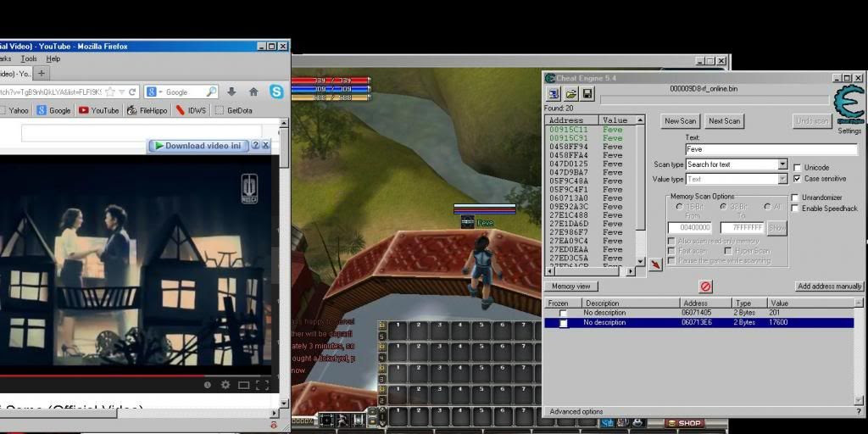
Task: Open the Scan type dropdown
Action: click(782, 164)
